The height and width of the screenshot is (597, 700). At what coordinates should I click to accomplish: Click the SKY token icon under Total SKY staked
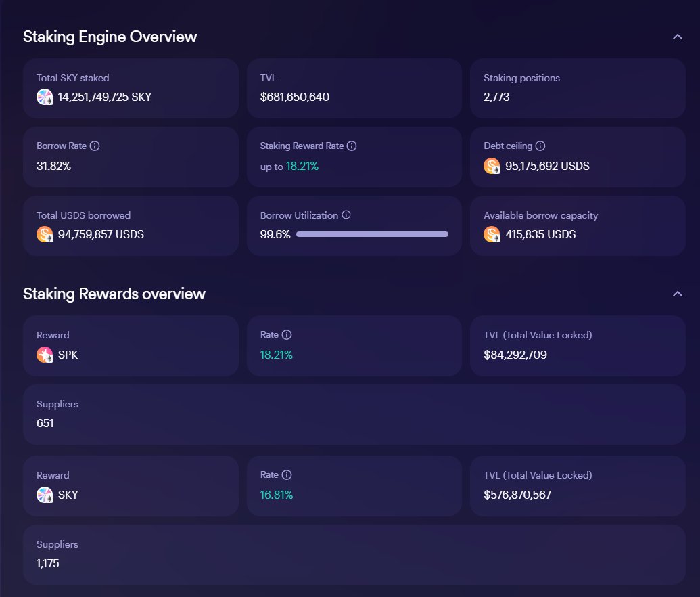pyautogui.click(x=45, y=97)
